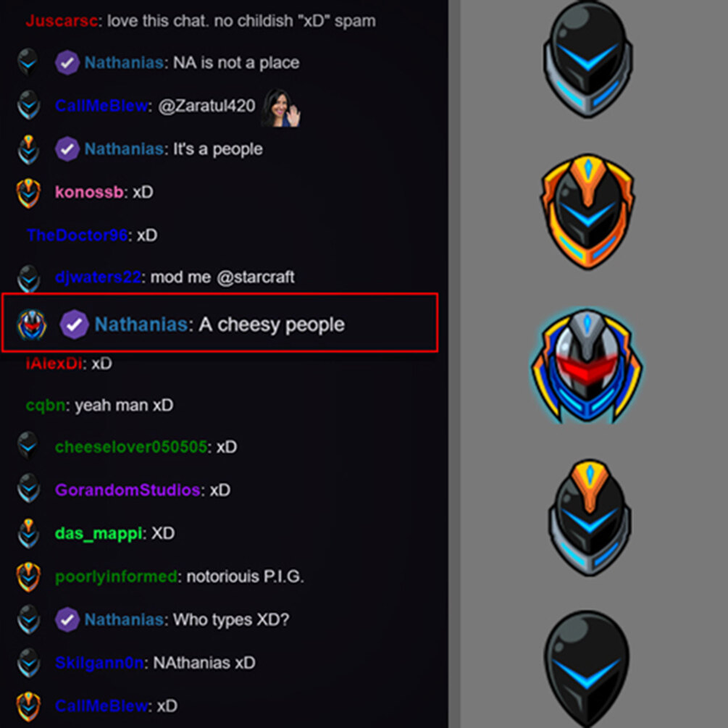Click the plain black helmet badge at top right
Image resolution: width=728 pixels, height=728 pixels.
click(587, 60)
